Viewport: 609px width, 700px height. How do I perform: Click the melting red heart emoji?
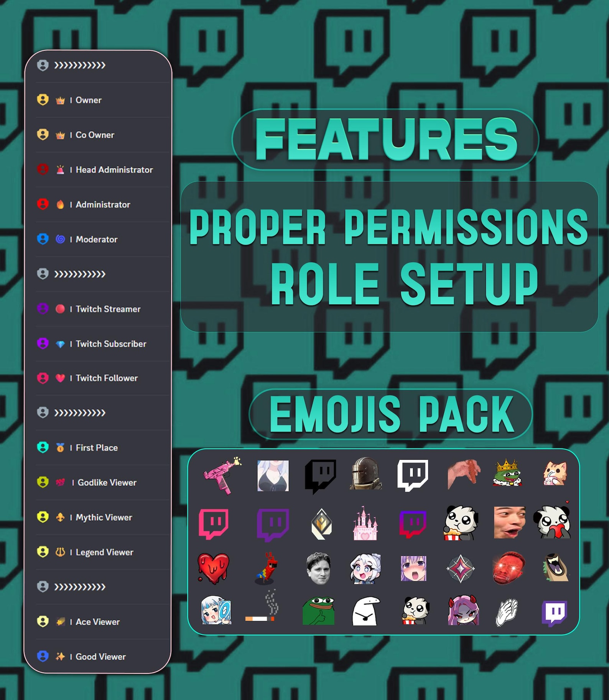[213, 568]
